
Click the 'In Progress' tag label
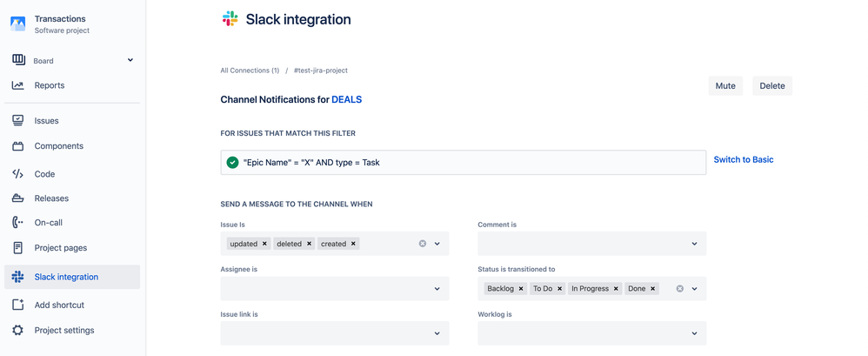tap(590, 288)
